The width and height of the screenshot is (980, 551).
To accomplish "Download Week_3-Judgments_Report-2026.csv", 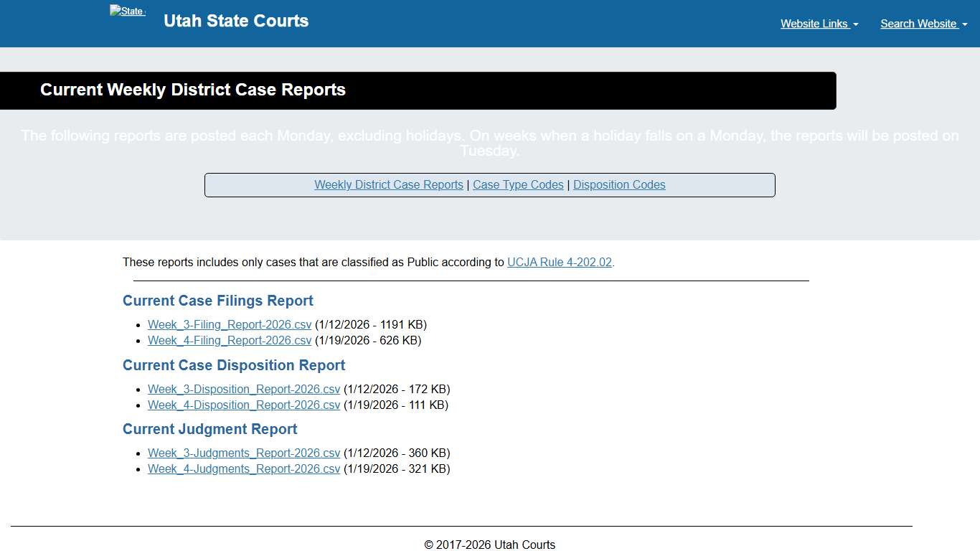I will point(243,453).
